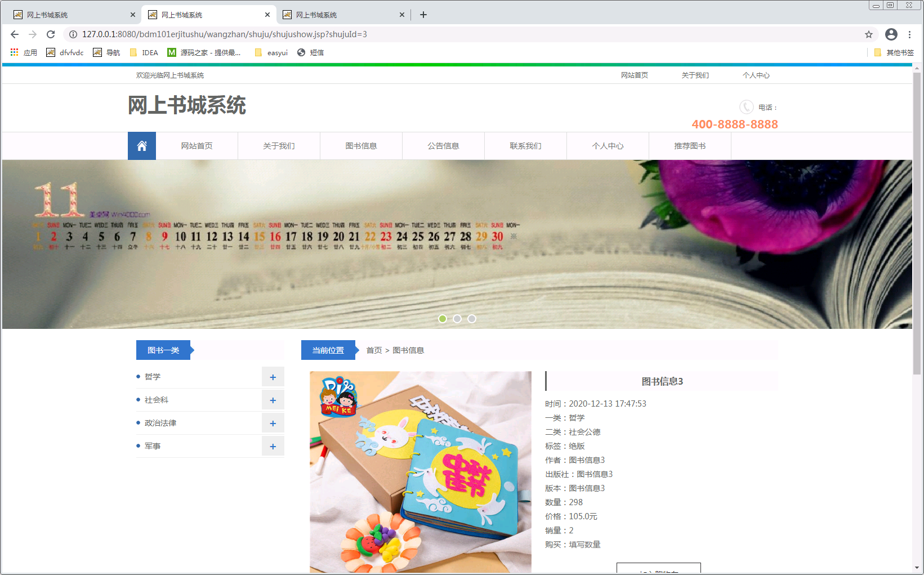
Task: Expand the 军事 category plus button
Action: 273,447
